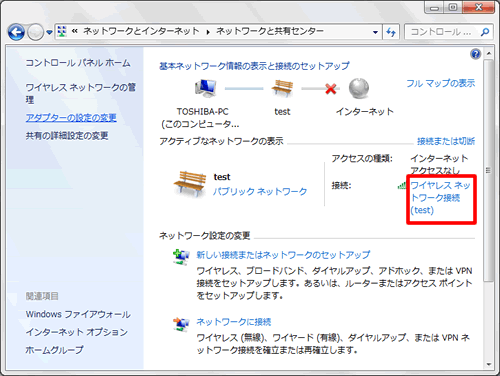Select ネットワークとインターネット breadcrumb
The width and height of the screenshot is (500, 376).
tap(141, 31)
